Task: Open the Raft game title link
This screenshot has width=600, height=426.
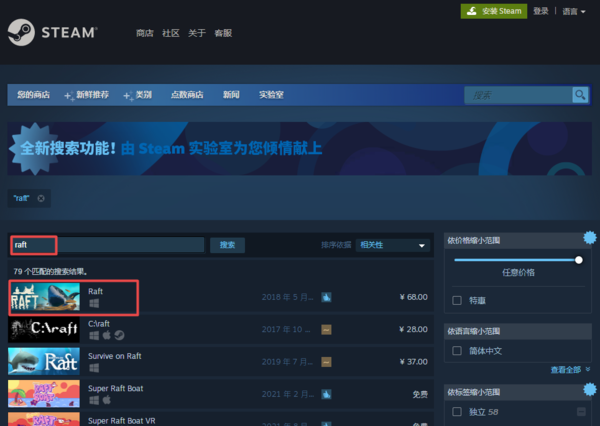Action: click(x=95, y=291)
